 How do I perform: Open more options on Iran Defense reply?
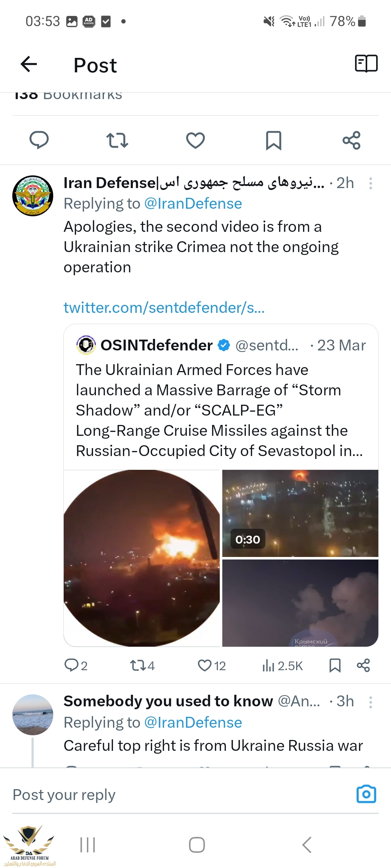coord(371,183)
